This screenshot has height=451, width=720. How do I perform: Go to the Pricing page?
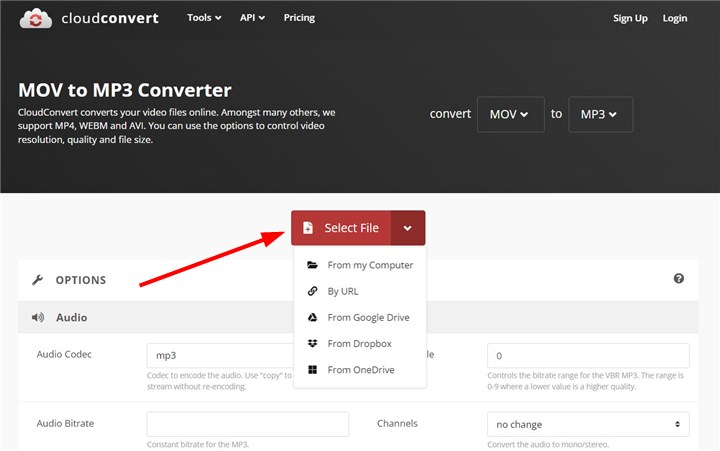click(x=299, y=18)
